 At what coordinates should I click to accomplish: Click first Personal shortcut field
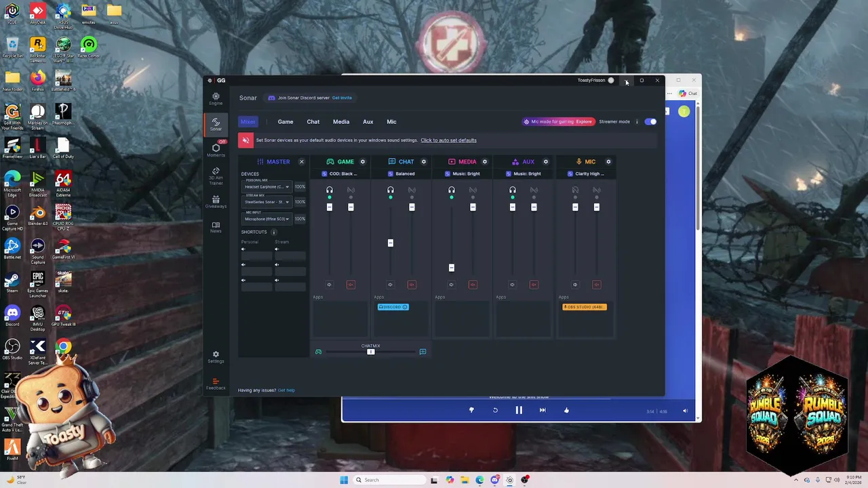coord(256,256)
